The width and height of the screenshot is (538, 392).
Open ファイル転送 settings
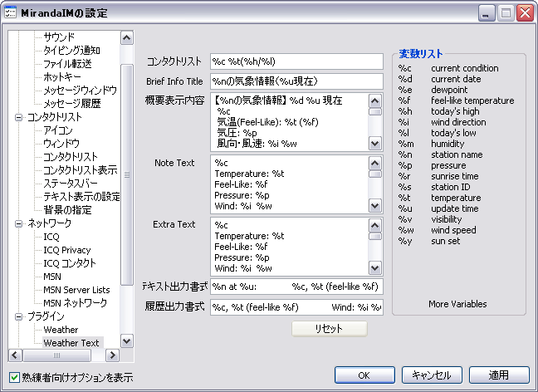(x=67, y=64)
